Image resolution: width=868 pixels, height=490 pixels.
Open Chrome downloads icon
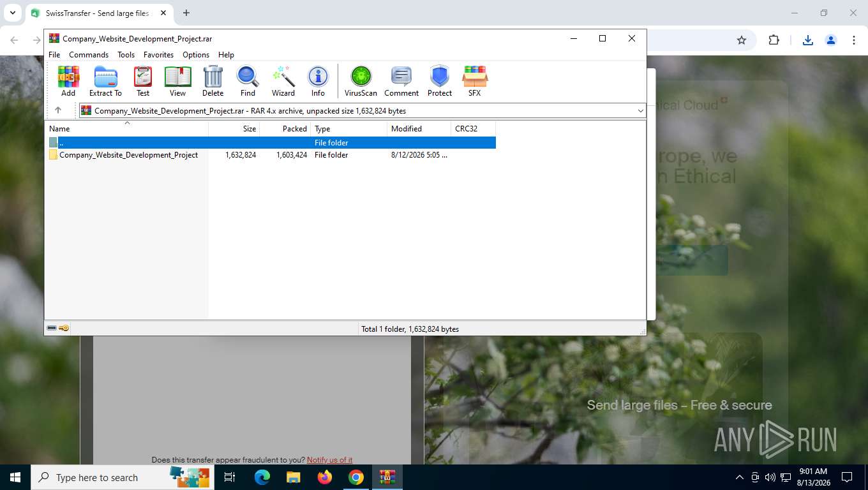[x=807, y=40]
